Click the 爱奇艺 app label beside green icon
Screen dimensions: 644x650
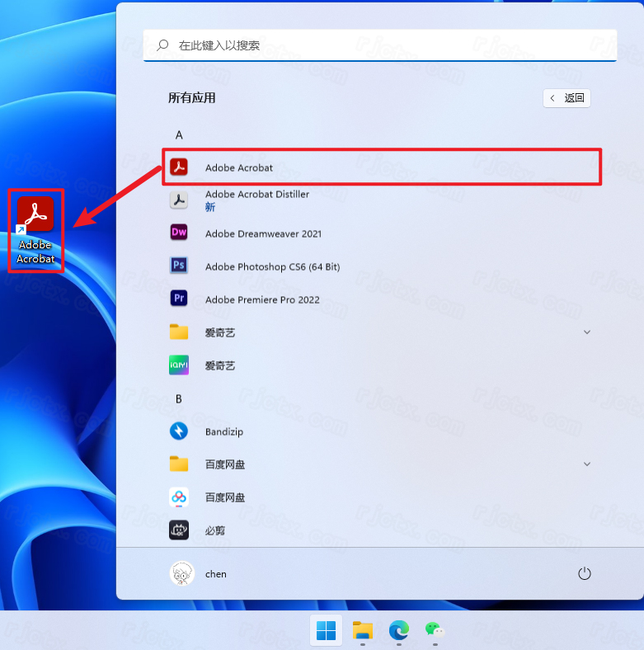pos(220,365)
